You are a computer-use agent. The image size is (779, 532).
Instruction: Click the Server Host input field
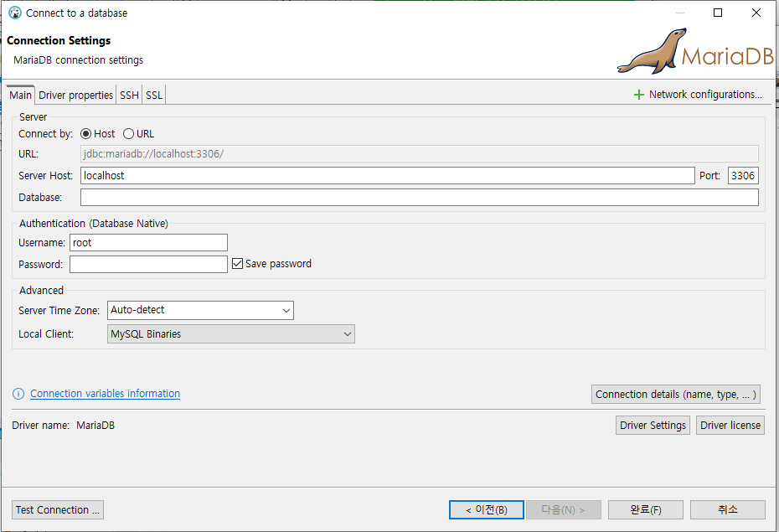[x=388, y=176]
